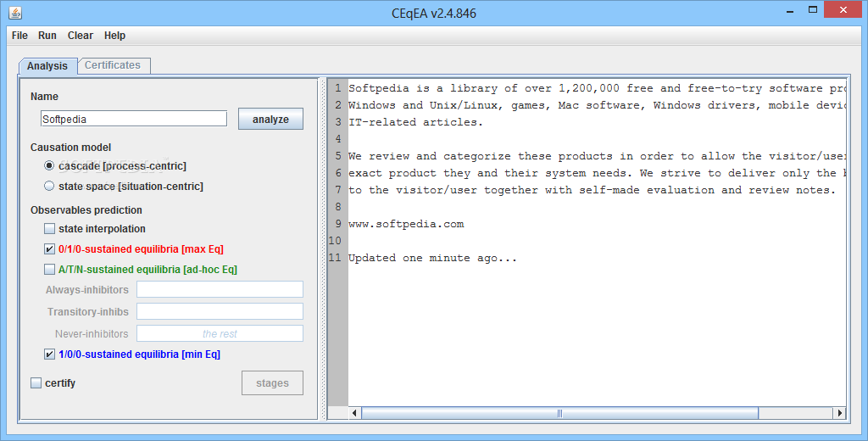Switch to the Certificates tab
The height and width of the screenshot is (441, 868).
[x=113, y=65]
